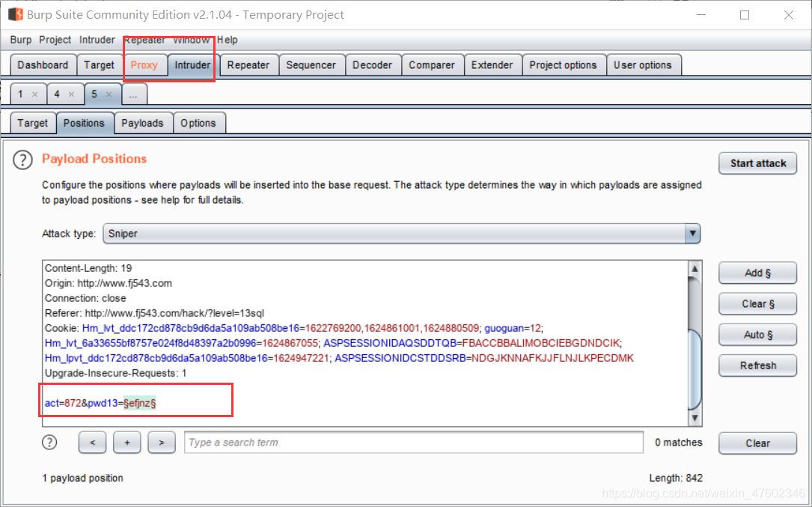Close Intruder attack tab 4
The image size is (812, 507).
[x=71, y=94]
